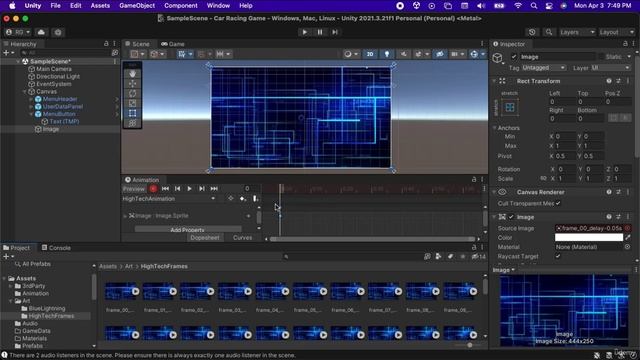
Task: Go to last keyframe of animation
Action: (x=214, y=189)
